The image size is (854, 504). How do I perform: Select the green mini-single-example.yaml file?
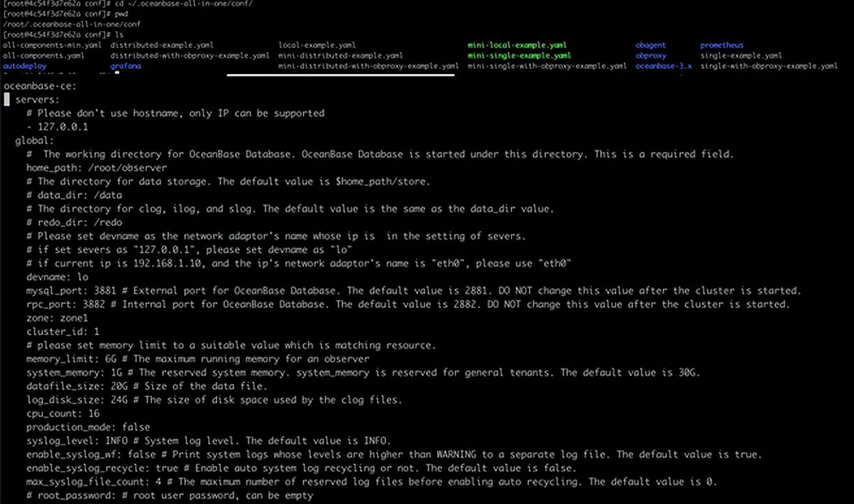[519, 56]
